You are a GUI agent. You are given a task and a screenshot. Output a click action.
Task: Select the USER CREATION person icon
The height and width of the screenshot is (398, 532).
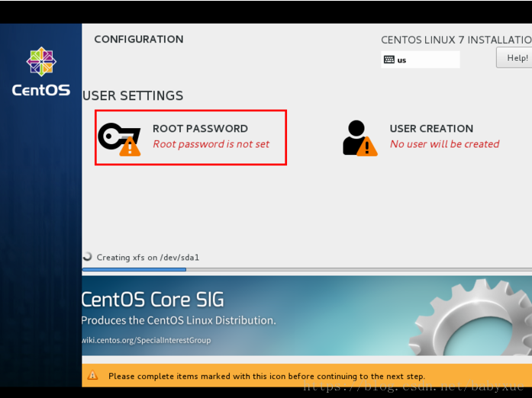point(360,138)
